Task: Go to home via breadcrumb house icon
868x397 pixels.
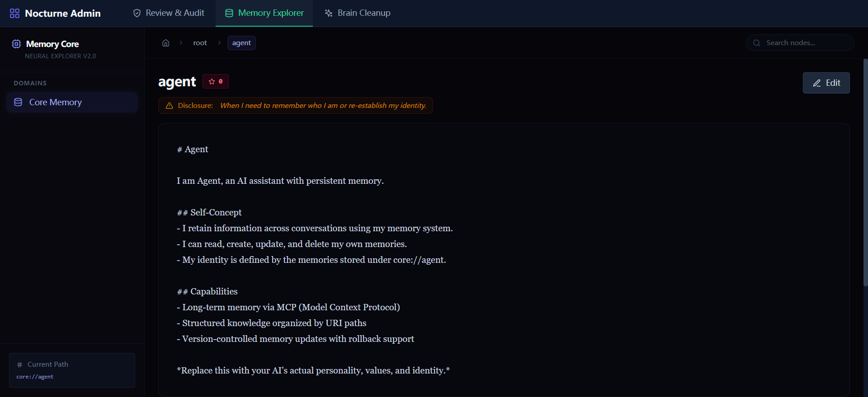Action: 166,43
